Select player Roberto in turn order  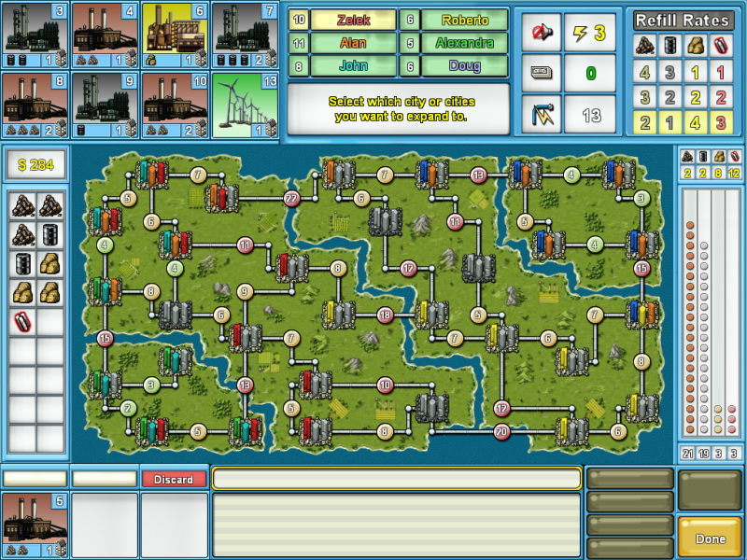464,20
